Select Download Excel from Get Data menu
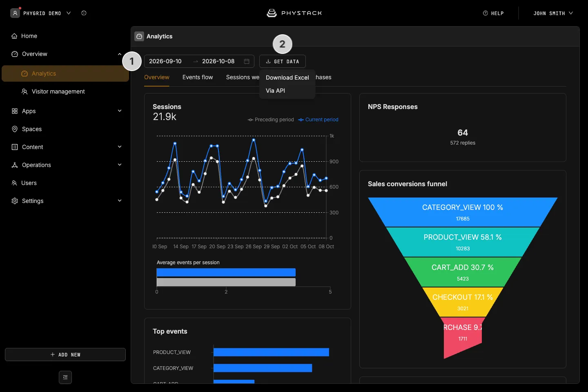Image resolution: width=588 pixels, height=392 pixels. tap(287, 78)
